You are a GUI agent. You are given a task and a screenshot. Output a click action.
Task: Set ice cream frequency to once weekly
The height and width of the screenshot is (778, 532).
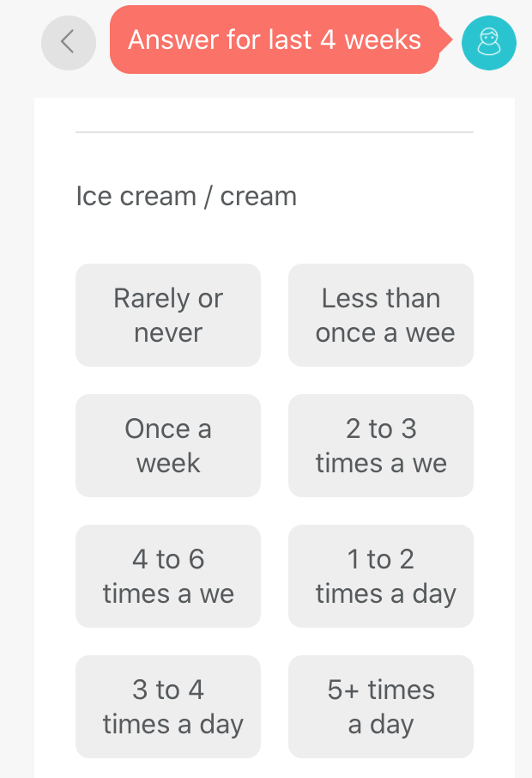pos(168,446)
